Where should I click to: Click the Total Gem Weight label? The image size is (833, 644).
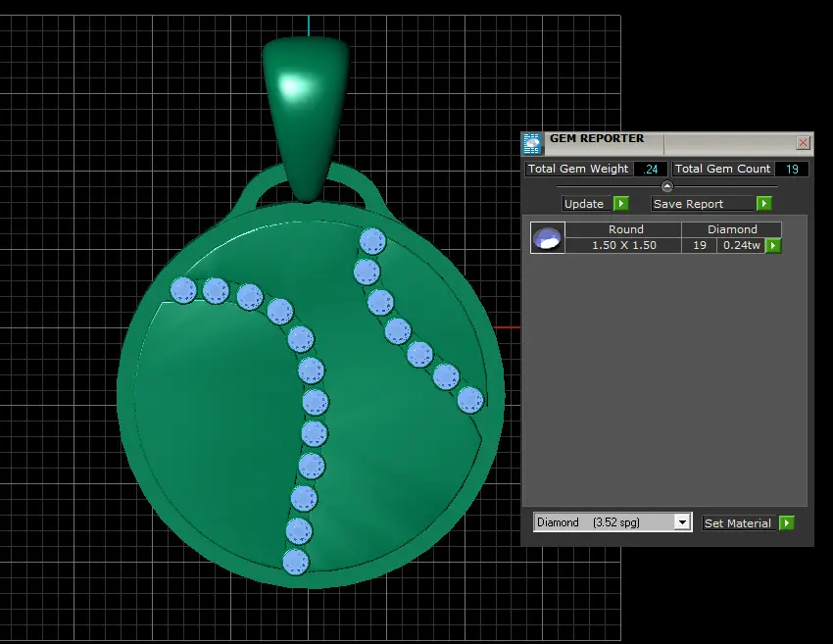578,169
